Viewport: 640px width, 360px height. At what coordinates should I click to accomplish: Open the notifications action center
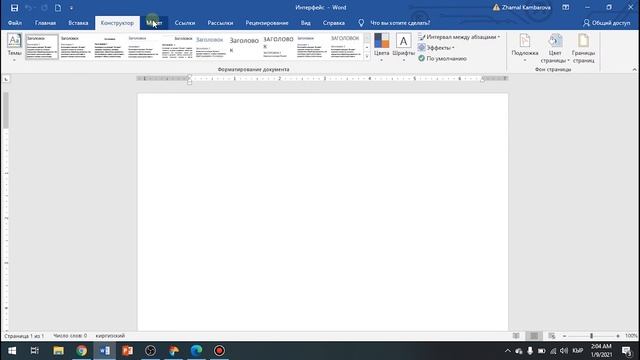(627, 351)
